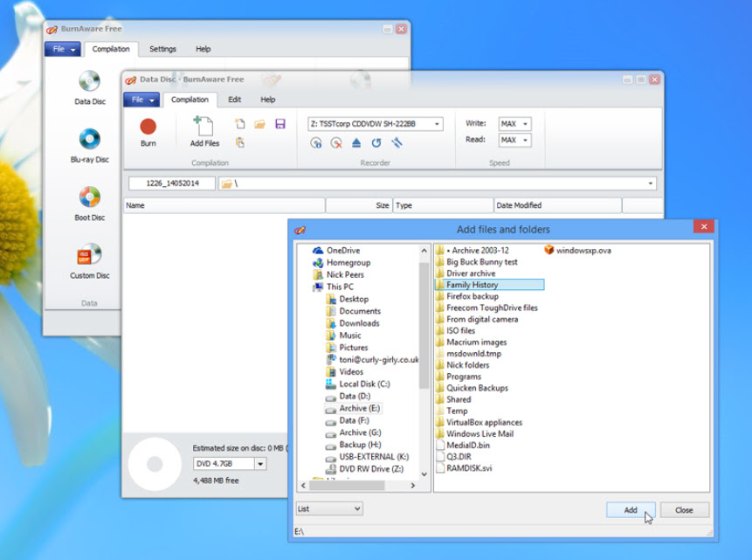Screen dimensions: 752x560
Task: Close the Add files and folders dialog with X
Action: (x=704, y=226)
